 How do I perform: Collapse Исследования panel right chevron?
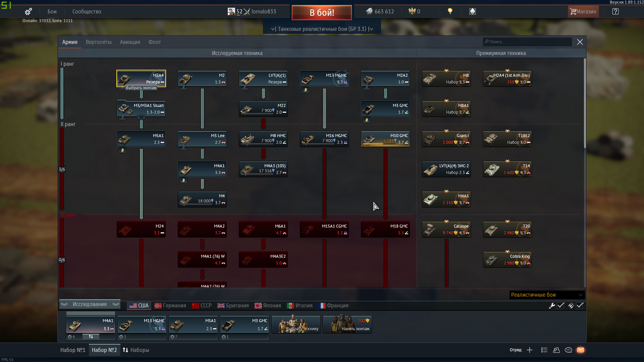tap(116, 304)
